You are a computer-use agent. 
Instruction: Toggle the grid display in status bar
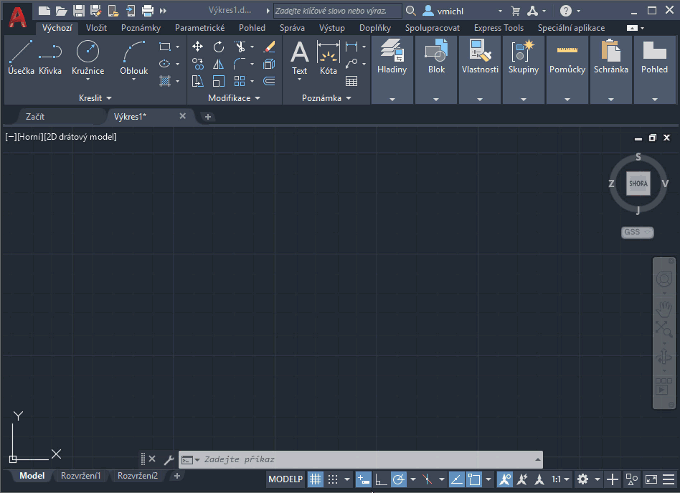[x=315, y=480]
